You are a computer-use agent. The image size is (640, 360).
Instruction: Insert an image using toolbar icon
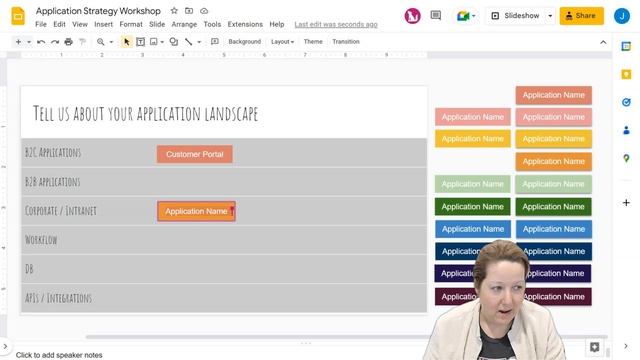[153, 42]
